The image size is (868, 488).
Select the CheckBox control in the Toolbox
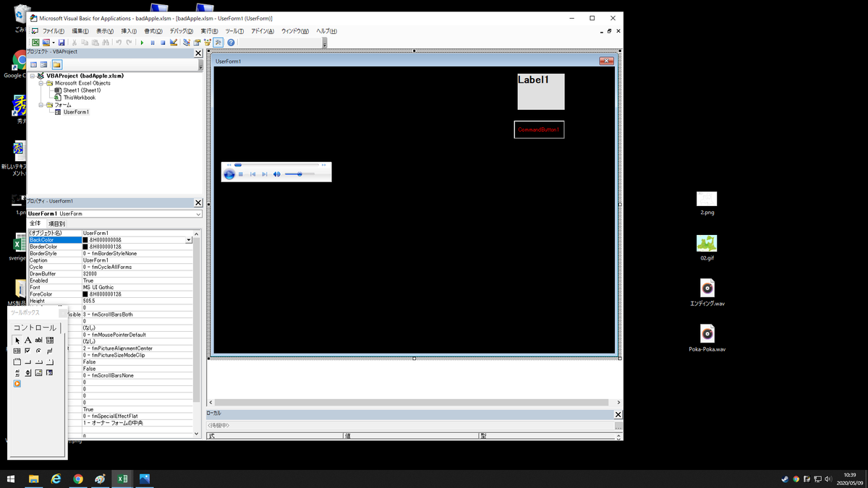pyautogui.click(x=27, y=351)
